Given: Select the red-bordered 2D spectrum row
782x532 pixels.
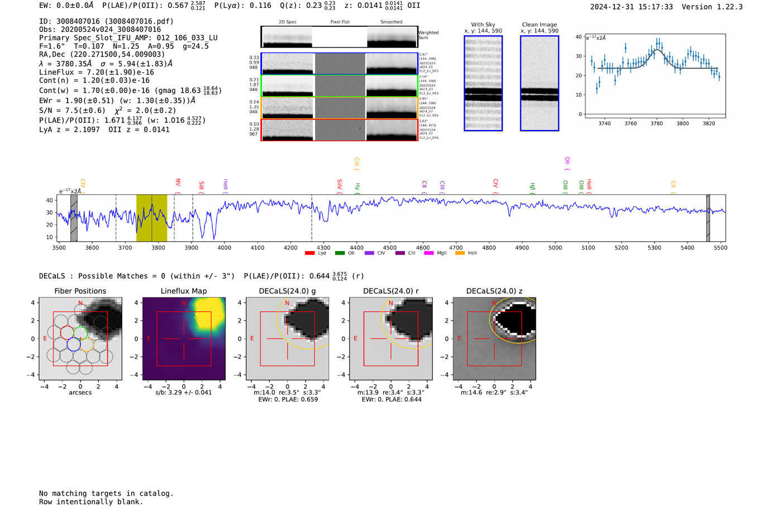Looking at the screenshot, I should pos(340,130).
